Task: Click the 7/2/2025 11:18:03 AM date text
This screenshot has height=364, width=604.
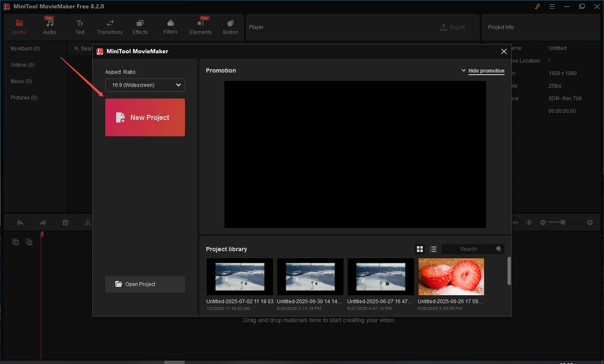Action: click(x=228, y=309)
